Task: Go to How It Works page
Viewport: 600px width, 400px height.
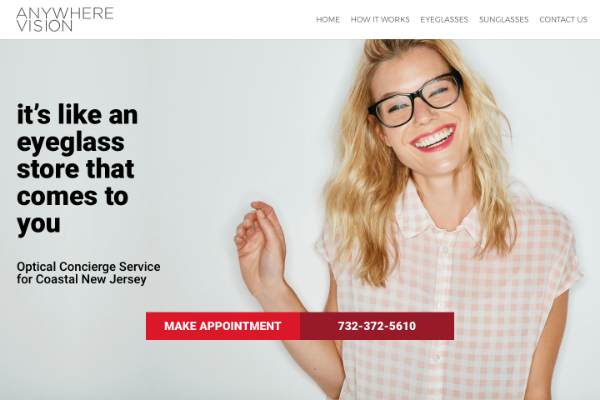Action: point(380,20)
